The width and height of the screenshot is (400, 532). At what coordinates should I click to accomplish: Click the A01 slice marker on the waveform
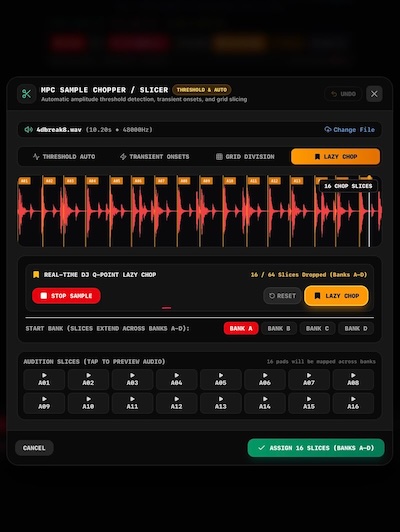coord(24,181)
